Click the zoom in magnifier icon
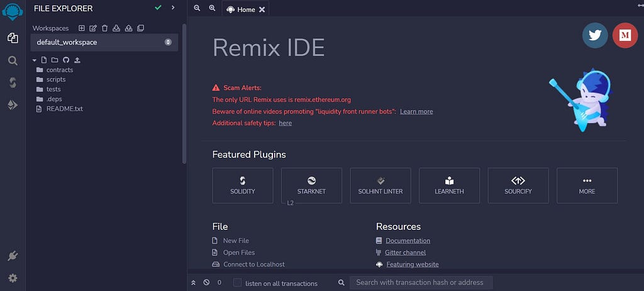Image resolution: width=644 pixels, height=291 pixels. click(x=212, y=8)
